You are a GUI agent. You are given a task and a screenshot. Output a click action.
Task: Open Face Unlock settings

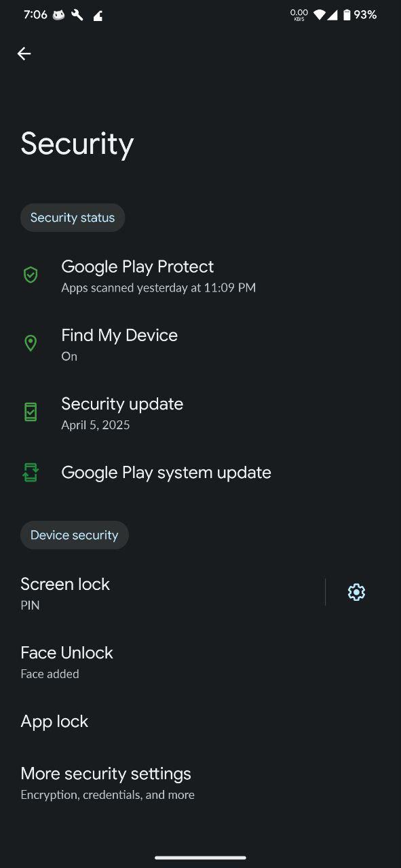[200, 661]
